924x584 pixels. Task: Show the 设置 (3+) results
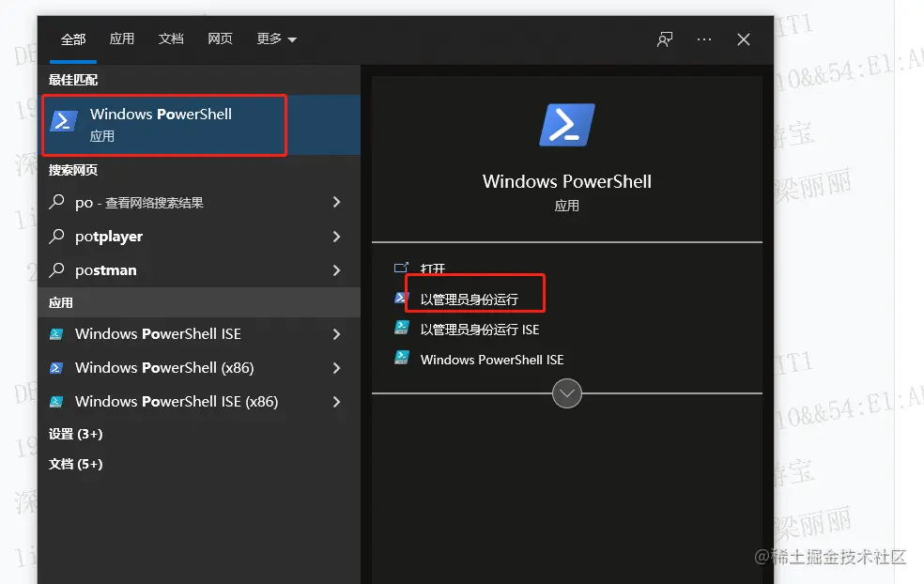pos(75,435)
